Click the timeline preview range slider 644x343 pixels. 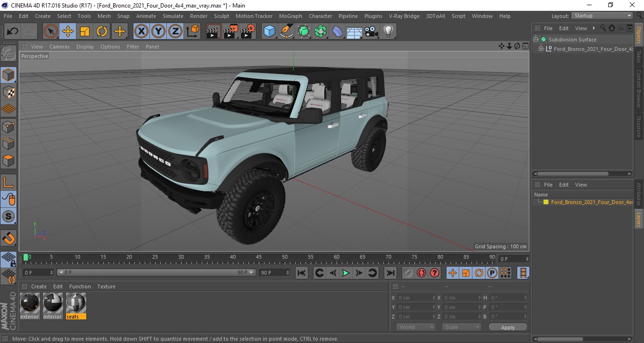point(157,273)
